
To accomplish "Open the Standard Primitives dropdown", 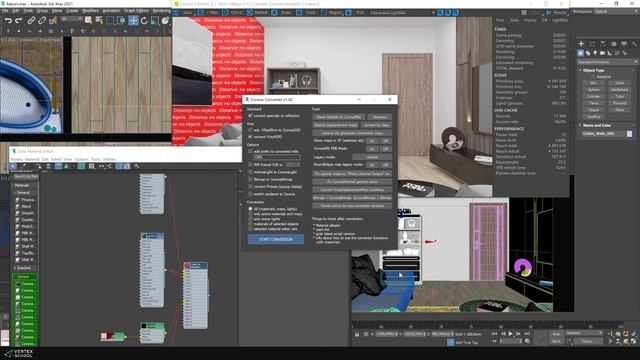I will [607, 62].
